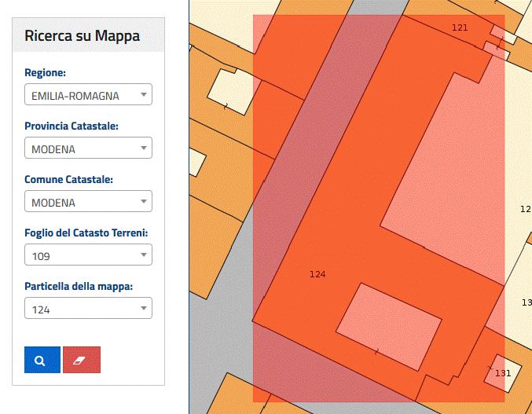Open the Comune Catastale dropdown
The width and height of the screenshot is (532, 414).
[88, 201]
